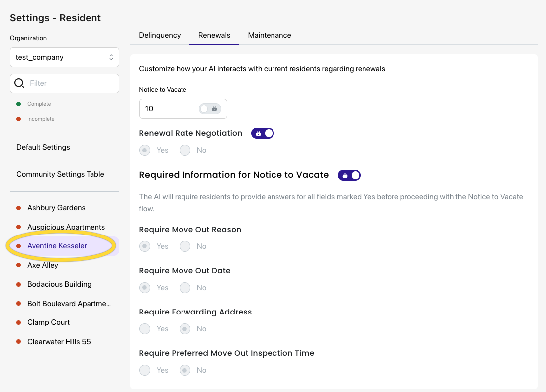546x392 pixels.
Task: Pick No for Require Move Out Date
Action: [185, 288]
